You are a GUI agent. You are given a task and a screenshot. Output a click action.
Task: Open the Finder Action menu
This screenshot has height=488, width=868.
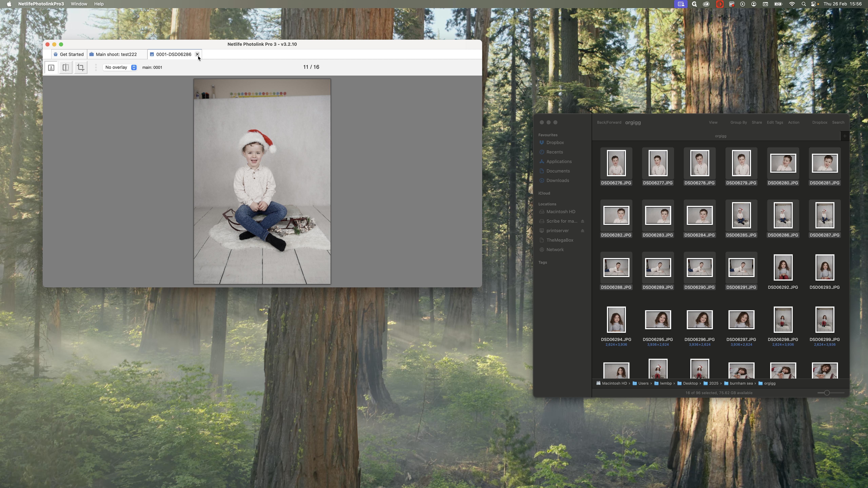click(794, 123)
